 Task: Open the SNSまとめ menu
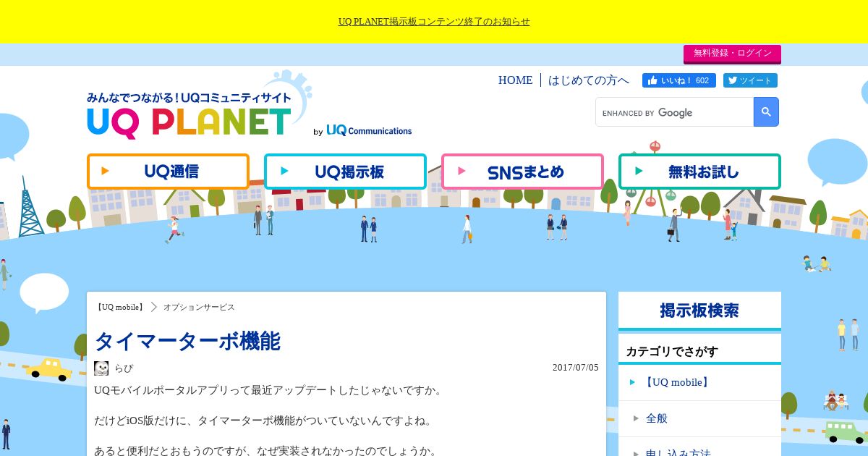(522, 172)
